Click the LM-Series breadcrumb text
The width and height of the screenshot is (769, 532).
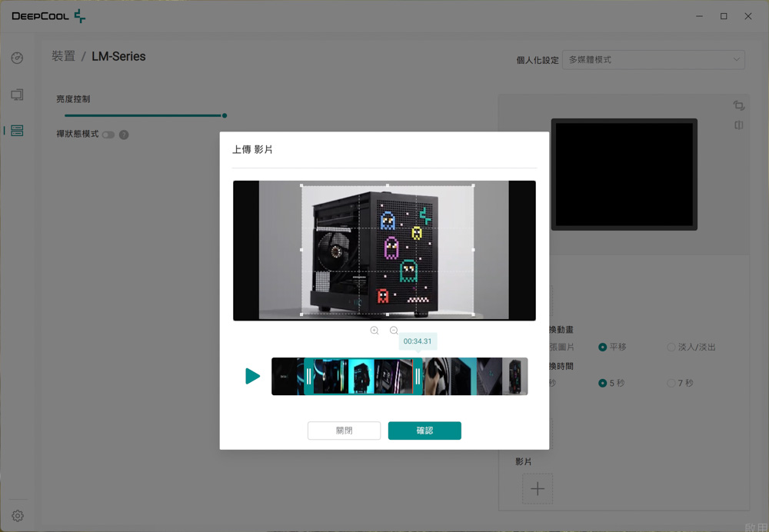118,56
